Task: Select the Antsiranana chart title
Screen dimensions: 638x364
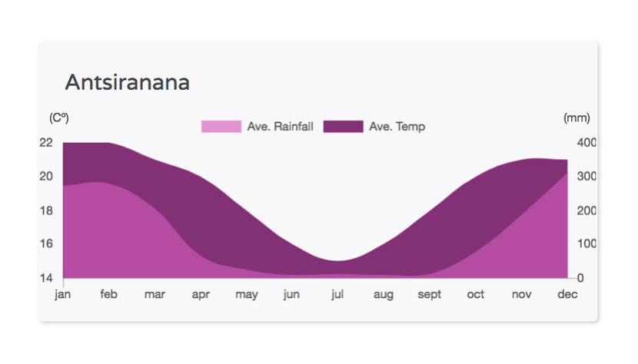Action: (x=128, y=83)
